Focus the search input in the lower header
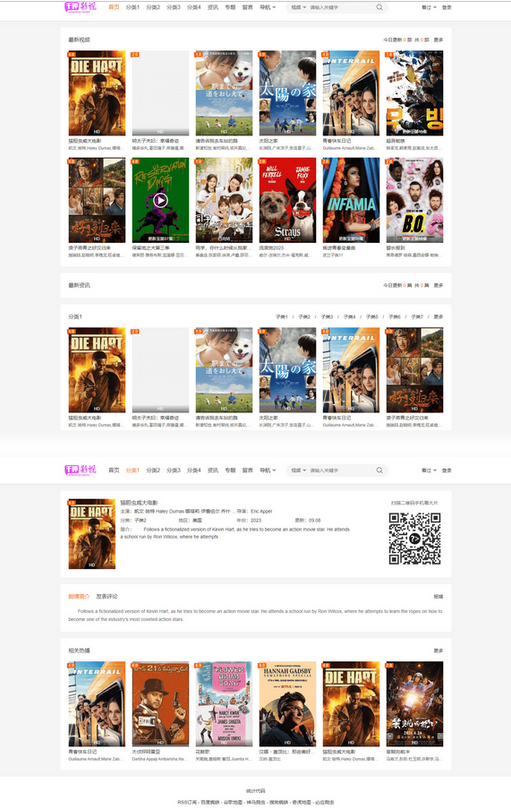 (341, 470)
